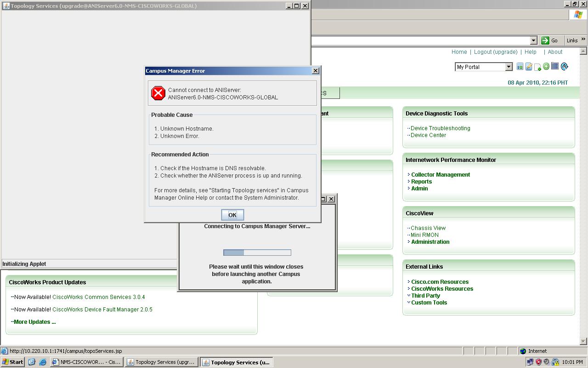The image size is (588, 368).
Task: Click CiscoWorks Product Updates header
Action: [x=47, y=282]
